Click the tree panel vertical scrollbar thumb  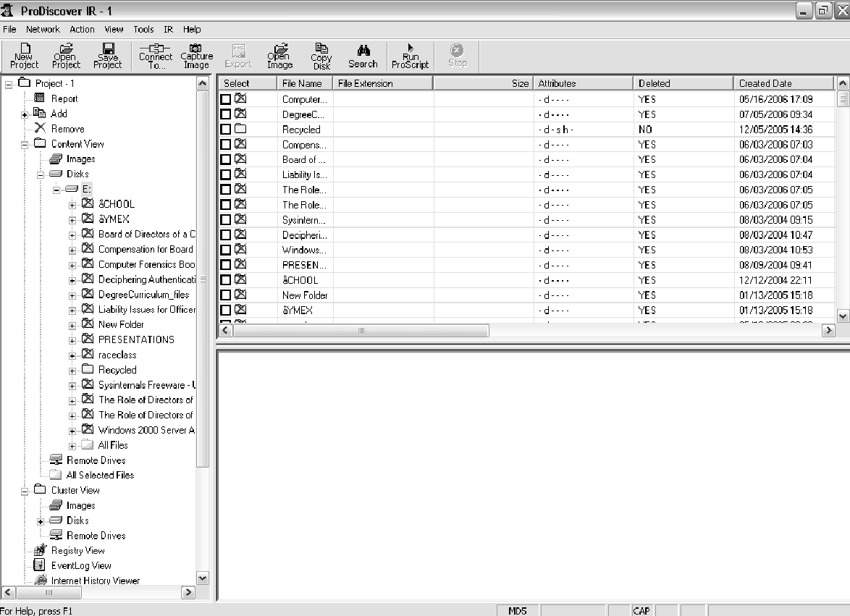(x=203, y=279)
